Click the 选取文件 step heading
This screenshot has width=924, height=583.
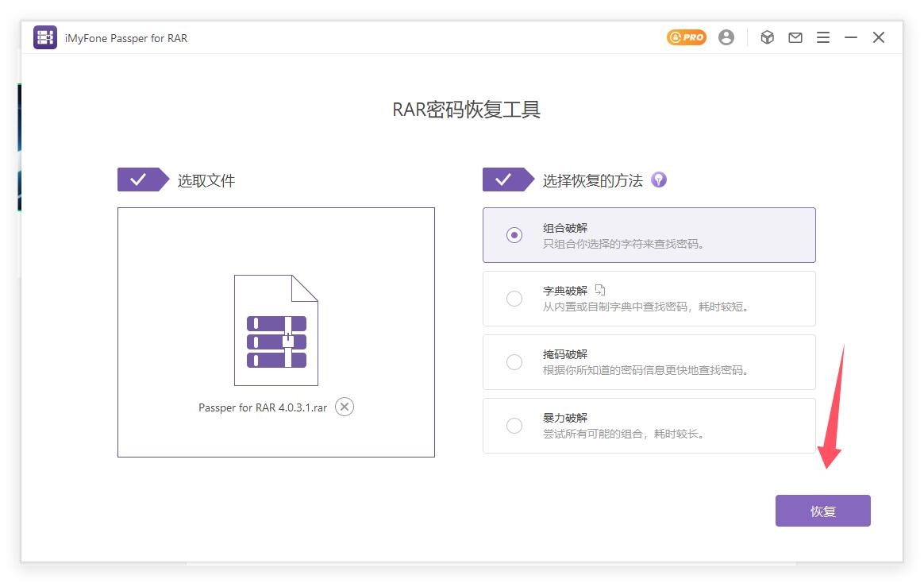click(206, 180)
